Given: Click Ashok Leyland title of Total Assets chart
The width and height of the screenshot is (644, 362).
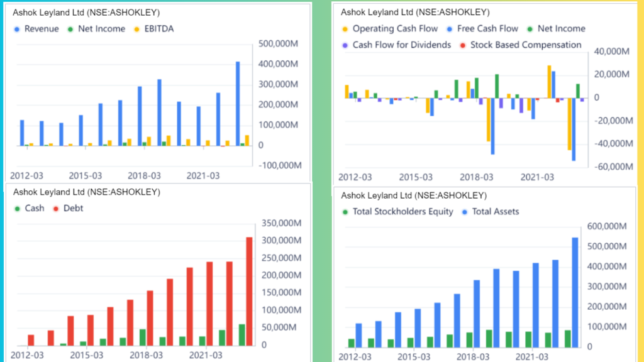Looking at the screenshot, I should tap(414, 196).
